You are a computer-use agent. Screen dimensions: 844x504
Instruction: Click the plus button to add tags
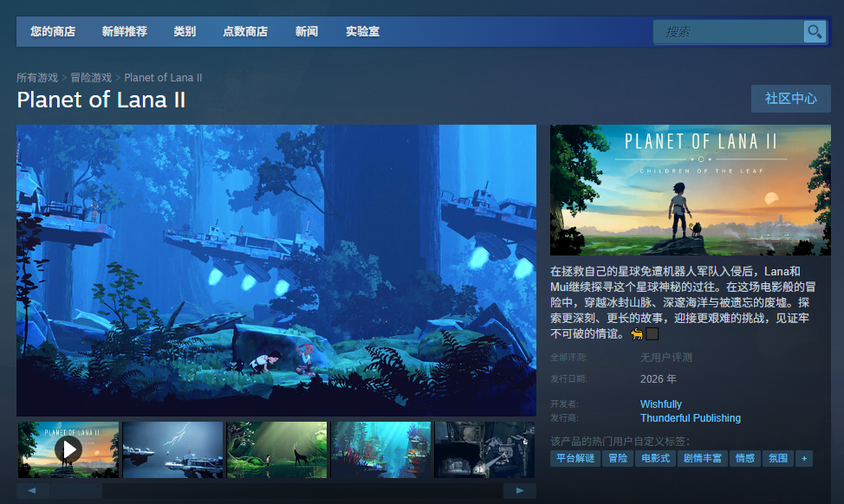[804, 459]
